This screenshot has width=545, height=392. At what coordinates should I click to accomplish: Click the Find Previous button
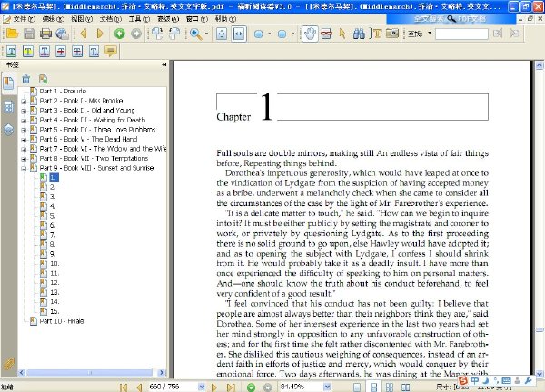[498, 34]
